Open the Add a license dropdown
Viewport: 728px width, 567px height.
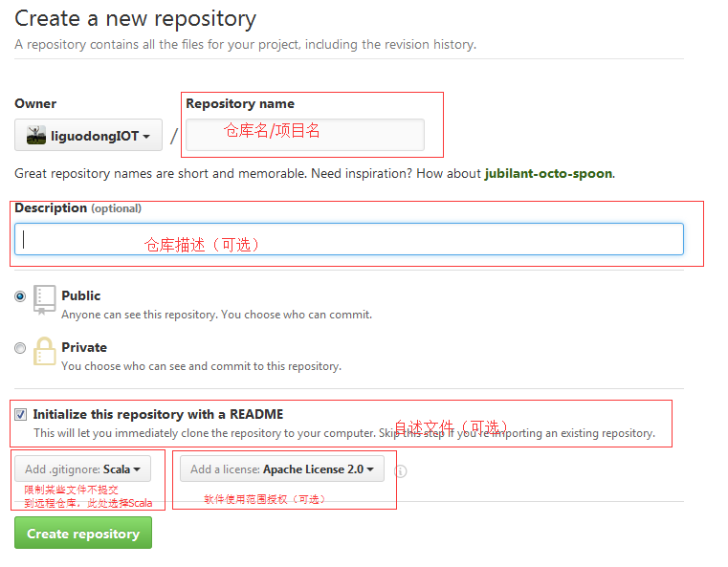pyautogui.click(x=282, y=469)
